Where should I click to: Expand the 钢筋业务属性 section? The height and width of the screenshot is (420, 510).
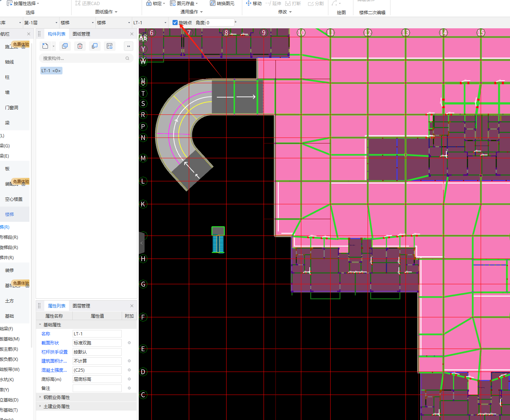point(40,397)
